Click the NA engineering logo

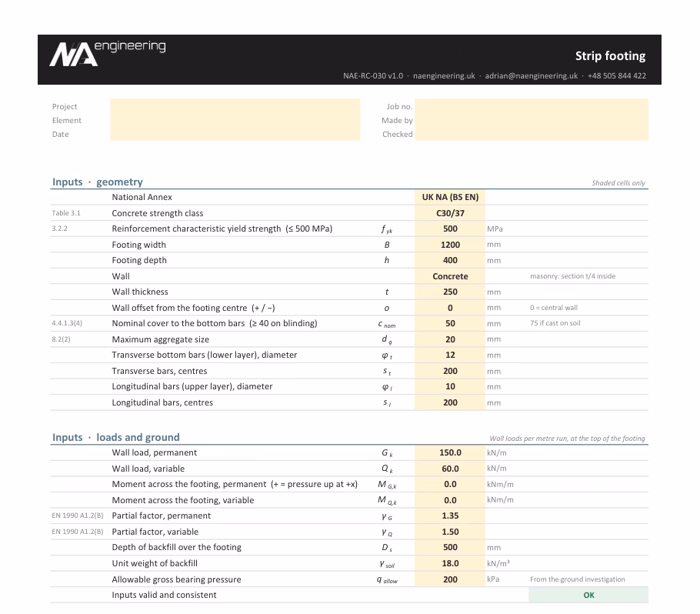108,54
